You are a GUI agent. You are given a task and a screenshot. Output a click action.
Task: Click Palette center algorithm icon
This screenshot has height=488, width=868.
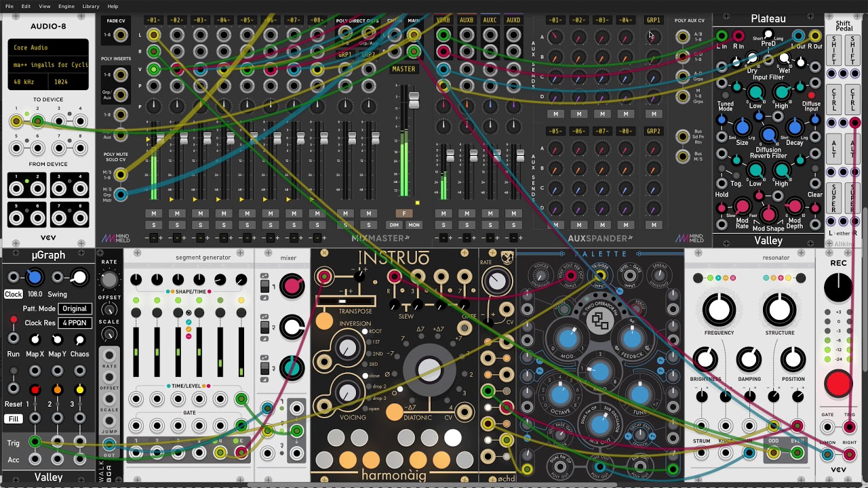click(599, 322)
